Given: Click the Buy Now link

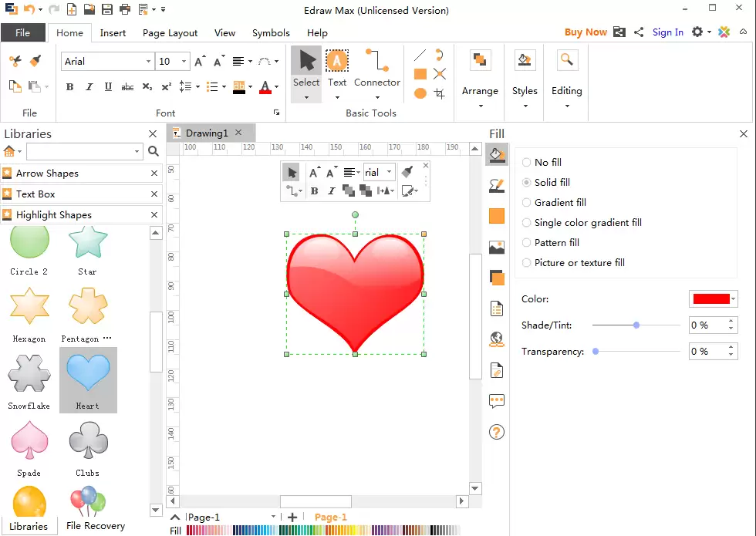Looking at the screenshot, I should 586,32.
